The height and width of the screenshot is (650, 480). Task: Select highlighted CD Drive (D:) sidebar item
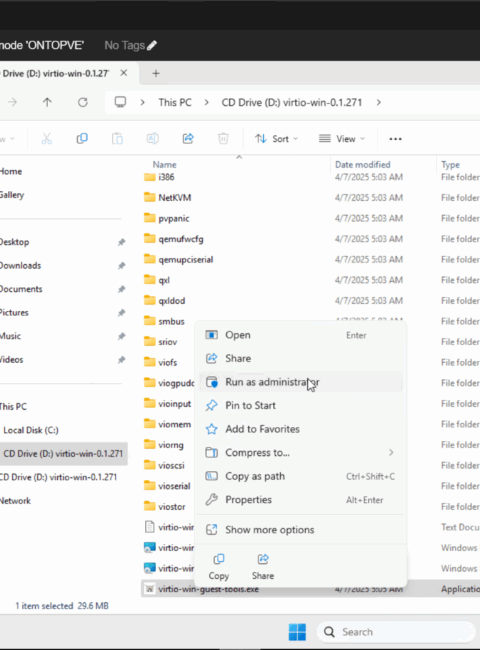tap(63, 454)
